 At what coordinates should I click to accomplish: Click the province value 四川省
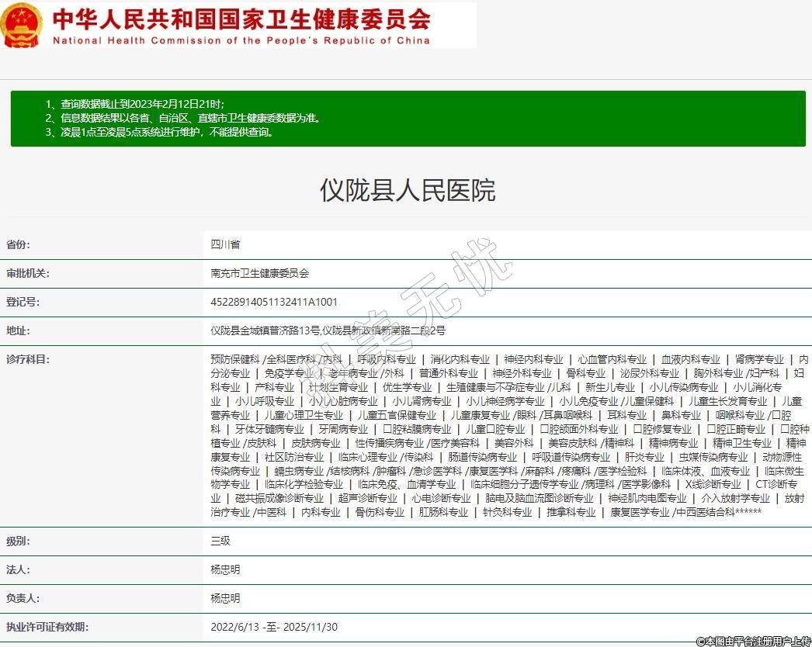(x=225, y=244)
